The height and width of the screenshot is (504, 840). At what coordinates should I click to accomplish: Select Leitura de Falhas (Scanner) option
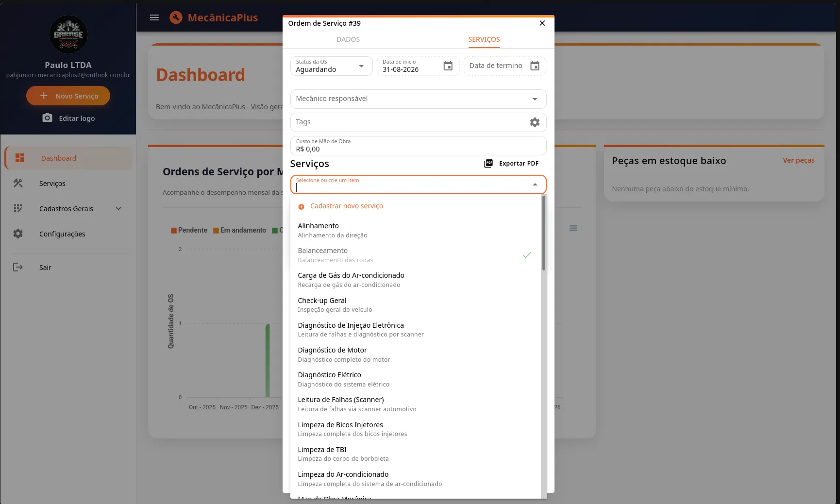point(416,404)
